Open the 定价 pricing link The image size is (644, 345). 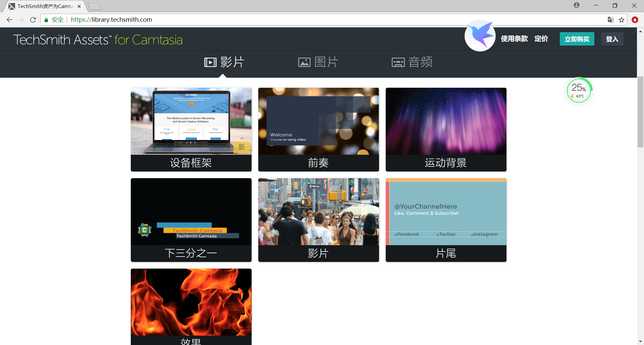tap(541, 39)
